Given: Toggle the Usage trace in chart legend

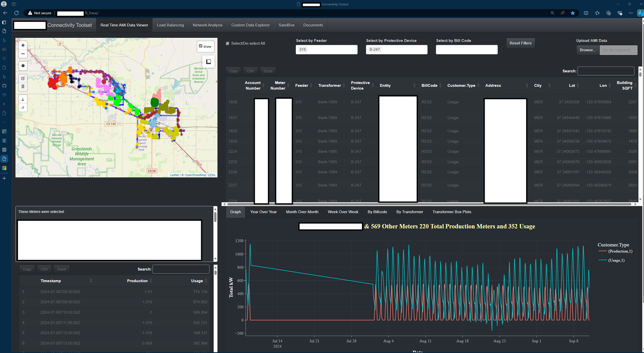Looking at the screenshot, I should pos(616,260).
